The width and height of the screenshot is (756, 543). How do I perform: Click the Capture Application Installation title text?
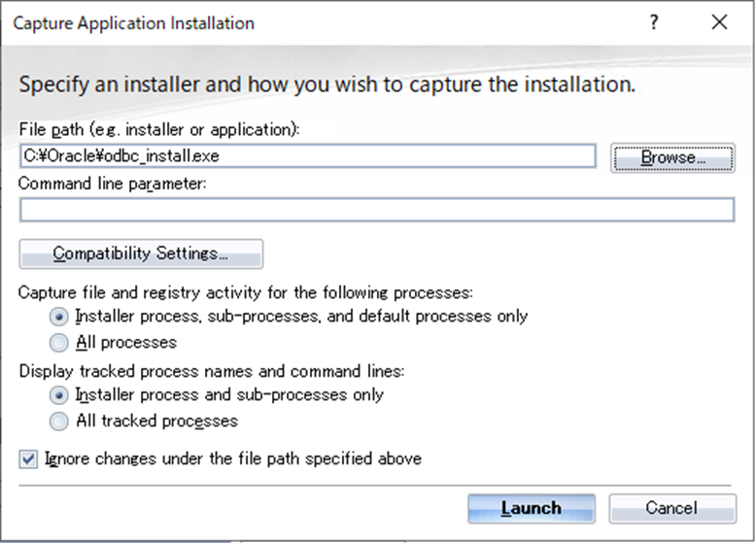pos(134,22)
